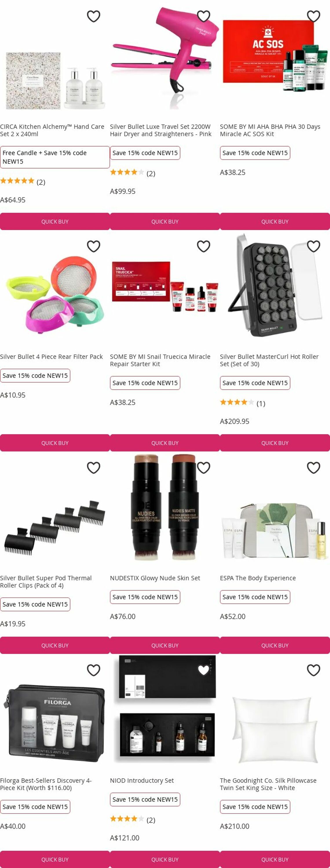Viewport: 330px width, 868px height.
Task: Open the hot roller set product image
Action: click(275, 285)
